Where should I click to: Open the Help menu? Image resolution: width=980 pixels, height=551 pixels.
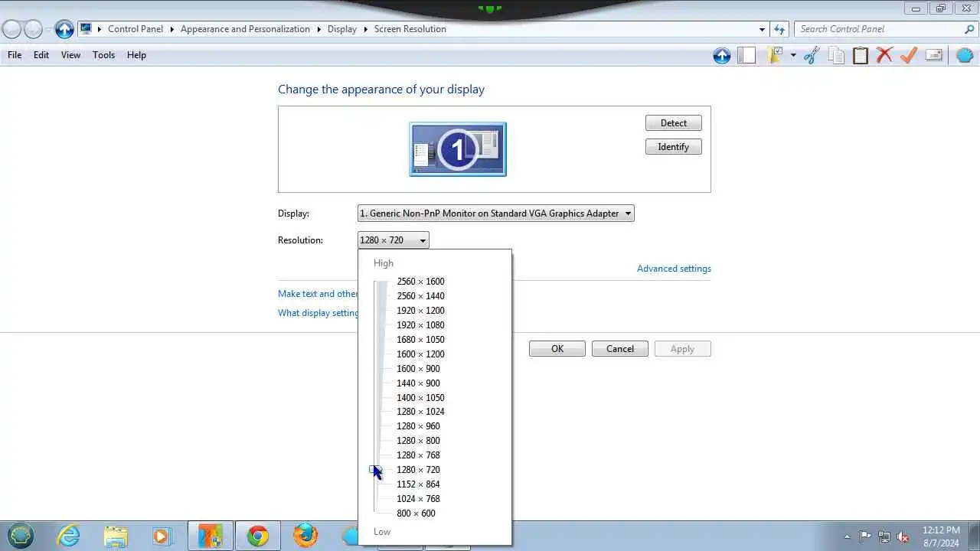point(136,55)
